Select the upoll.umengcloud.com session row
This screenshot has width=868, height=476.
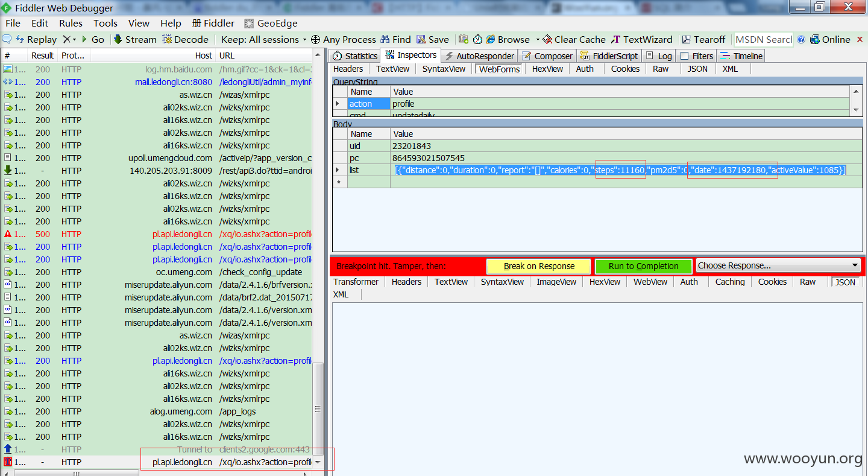157,158
